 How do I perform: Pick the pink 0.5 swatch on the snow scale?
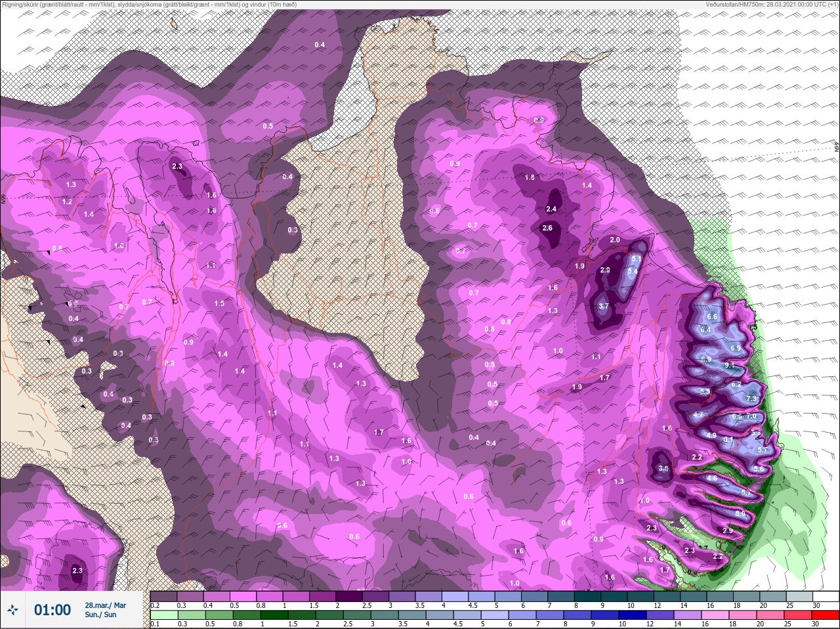point(243,596)
